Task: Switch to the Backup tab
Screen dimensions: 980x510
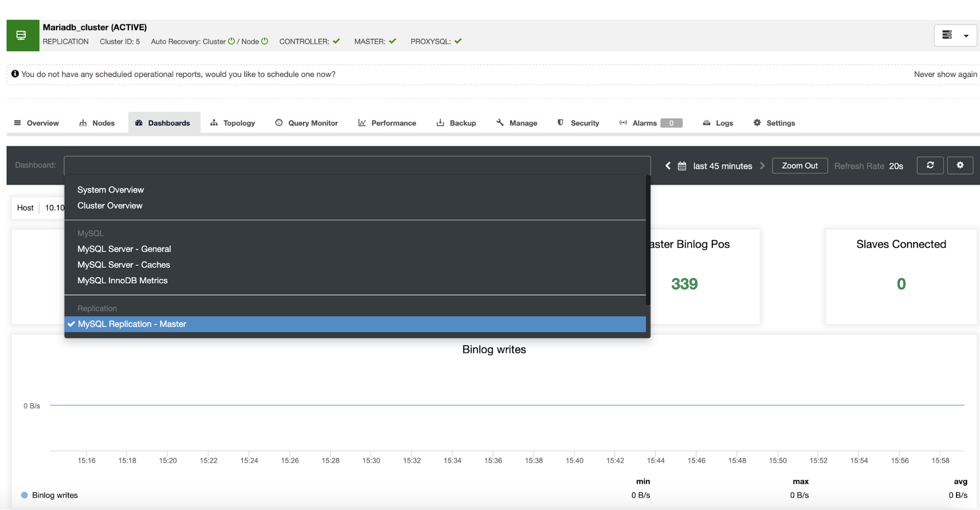Action: click(x=456, y=123)
